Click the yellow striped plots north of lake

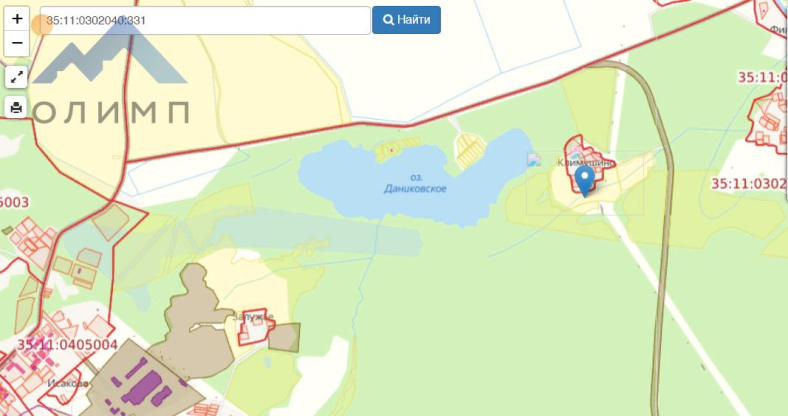tap(470, 149)
